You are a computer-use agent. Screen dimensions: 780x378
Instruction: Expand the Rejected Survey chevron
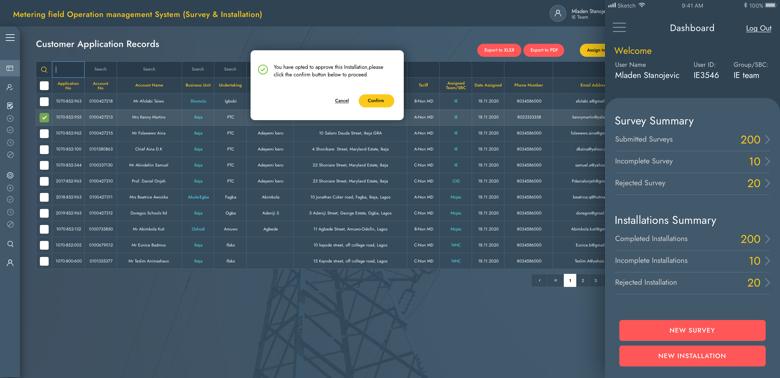[x=768, y=183]
